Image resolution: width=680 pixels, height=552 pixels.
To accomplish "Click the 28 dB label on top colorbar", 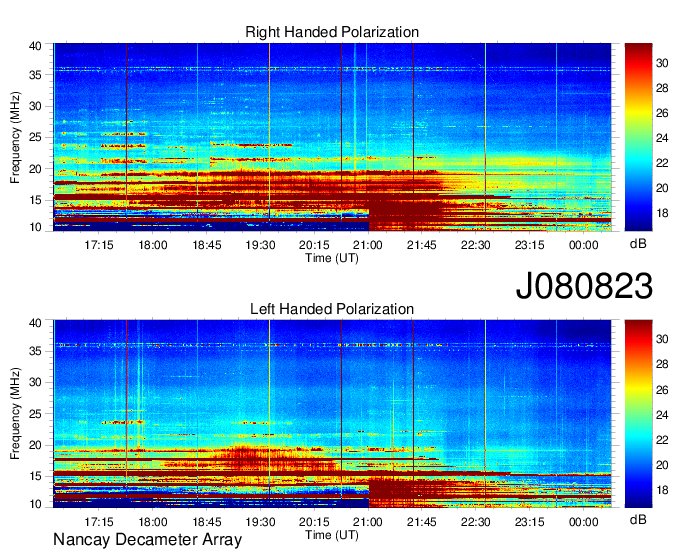I will click(x=662, y=88).
